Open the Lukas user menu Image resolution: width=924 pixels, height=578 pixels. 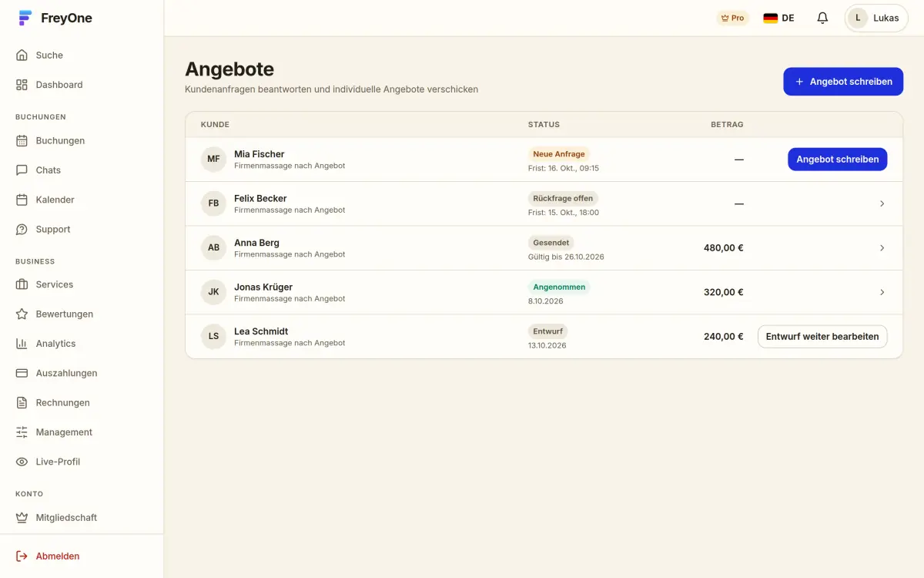point(876,18)
